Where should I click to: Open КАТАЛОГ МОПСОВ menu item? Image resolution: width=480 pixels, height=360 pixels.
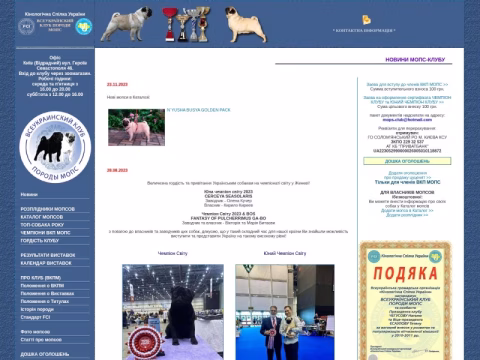click(42, 217)
